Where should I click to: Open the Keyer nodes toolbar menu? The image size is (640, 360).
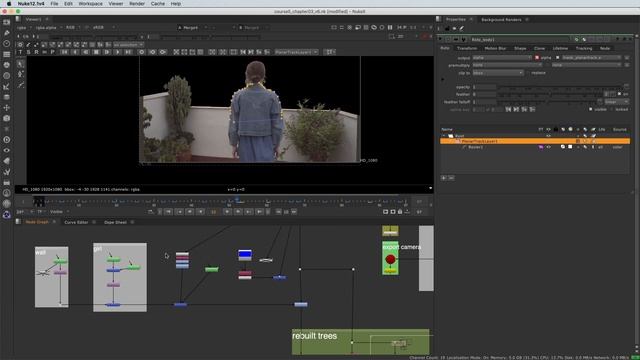7,86
